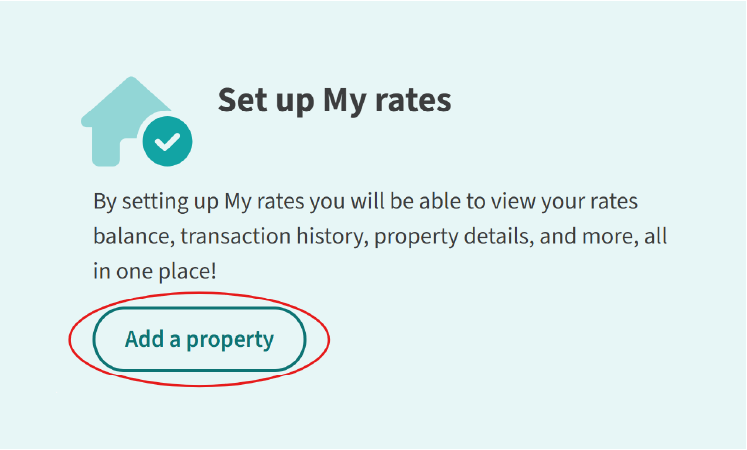Click the white tick inside the badge
This screenshot has width=747, height=450.
pyautogui.click(x=167, y=141)
